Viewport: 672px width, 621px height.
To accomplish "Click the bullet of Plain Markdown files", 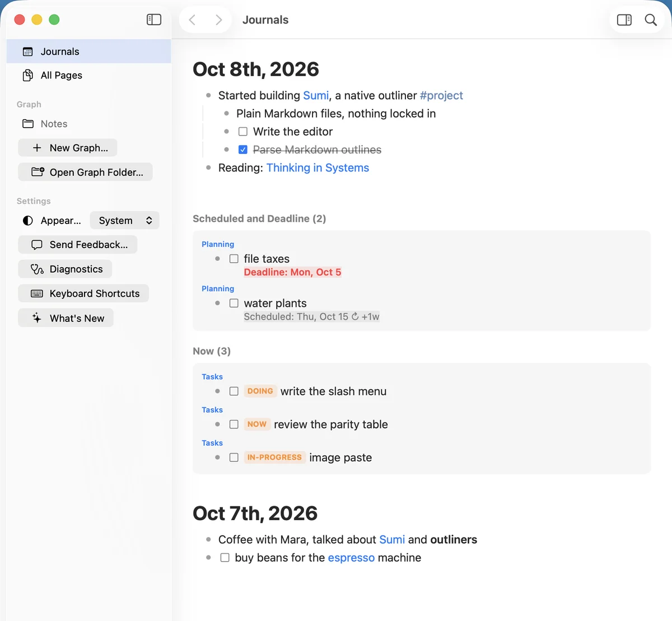I will point(226,114).
